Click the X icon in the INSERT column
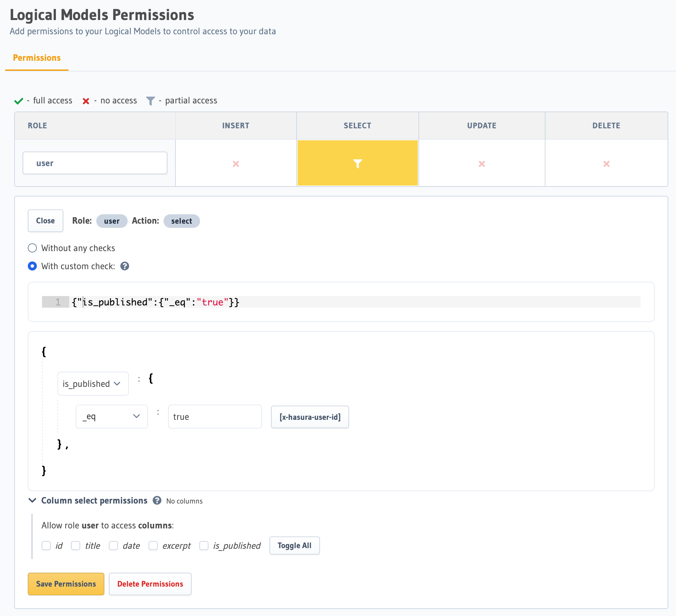 pos(236,164)
